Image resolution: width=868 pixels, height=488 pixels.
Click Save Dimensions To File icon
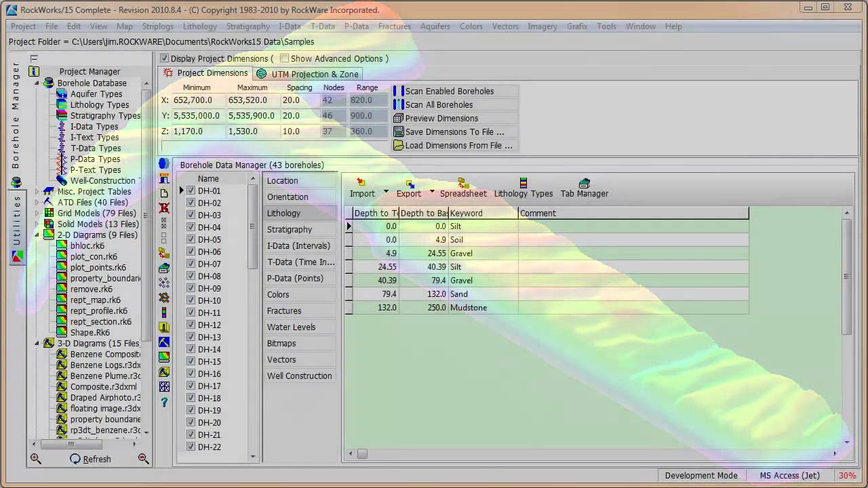398,131
